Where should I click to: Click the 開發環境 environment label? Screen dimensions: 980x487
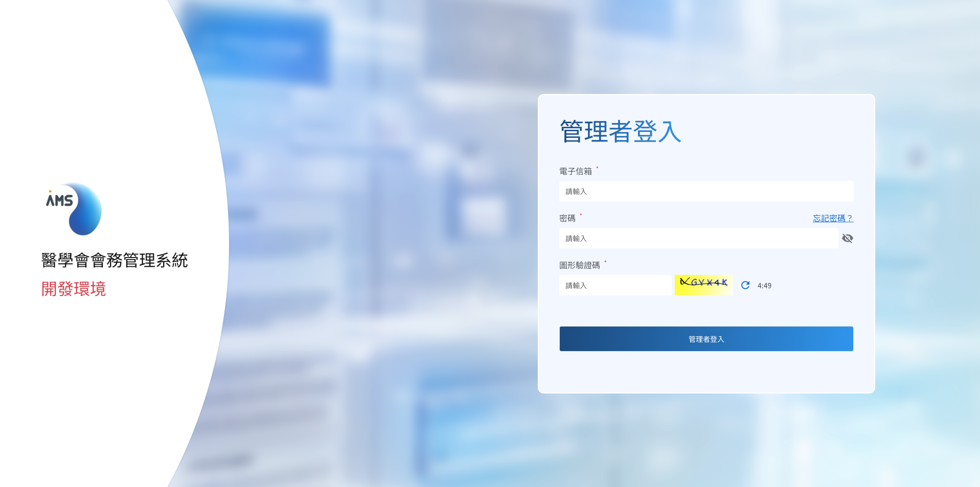point(73,289)
